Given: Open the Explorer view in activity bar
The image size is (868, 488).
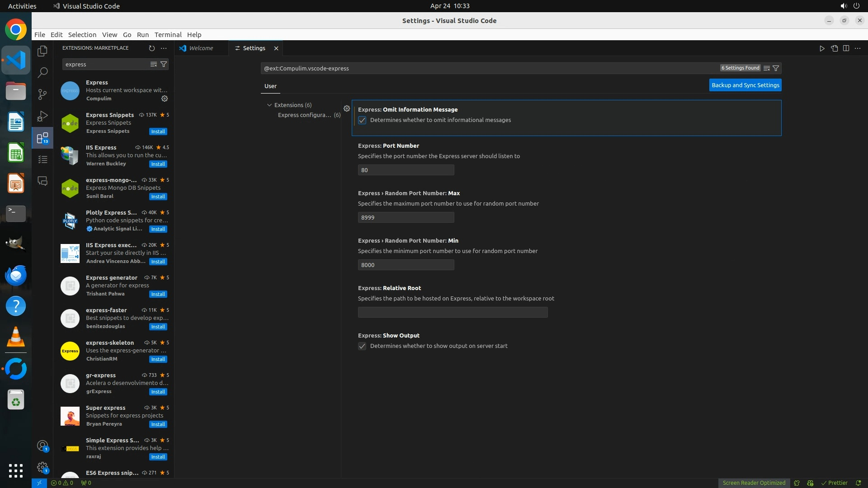Looking at the screenshot, I should point(42,51).
